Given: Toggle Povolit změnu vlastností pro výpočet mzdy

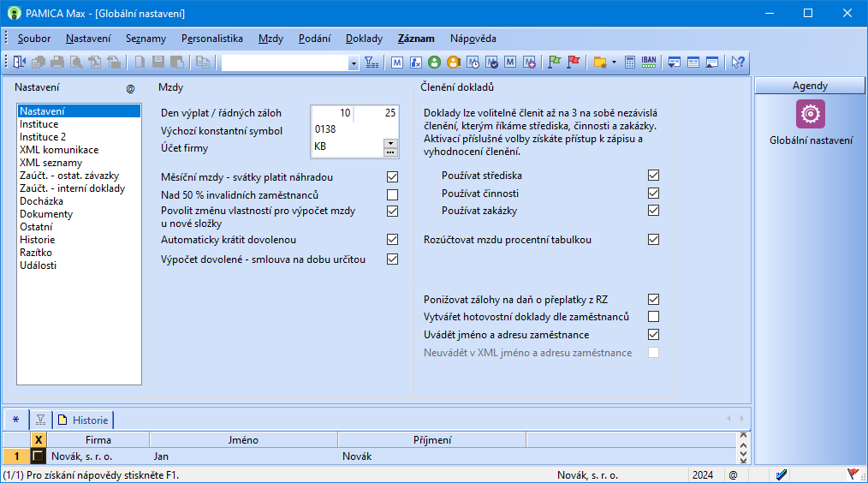Looking at the screenshot, I should click(x=392, y=211).
